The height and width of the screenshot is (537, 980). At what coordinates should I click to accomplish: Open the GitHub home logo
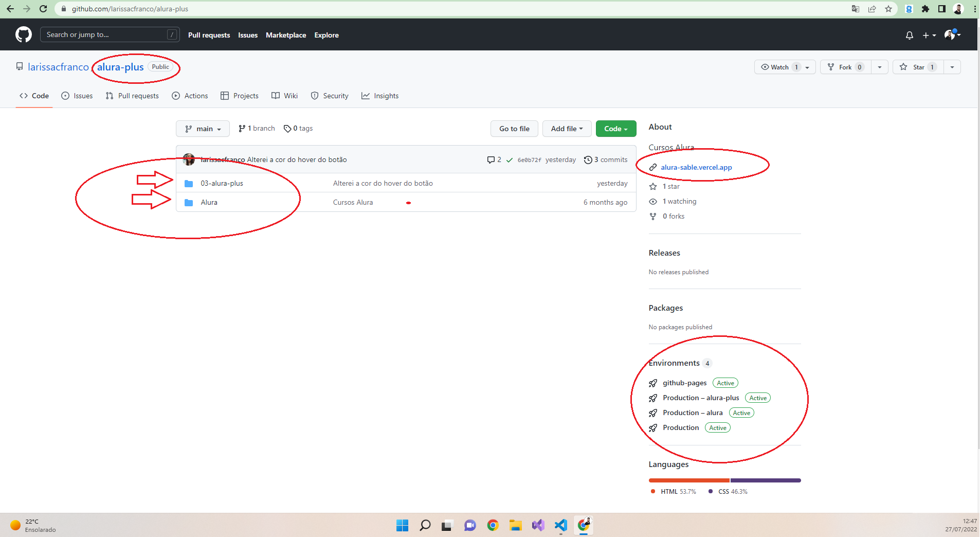pyautogui.click(x=24, y=35)
